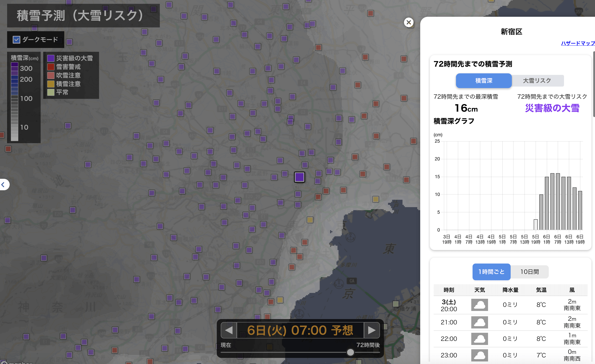Screen dimensions: 595x364
Task: Click the time slider handle
Action: (350, 352)
